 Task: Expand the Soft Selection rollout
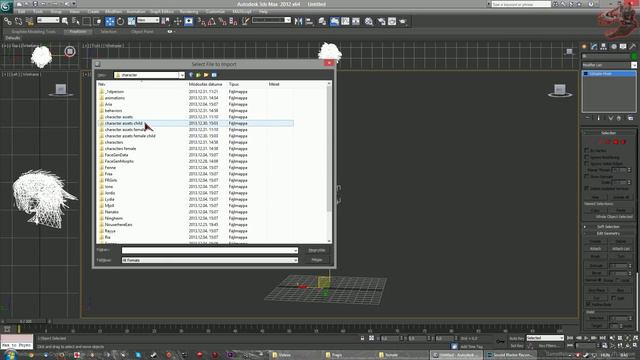[x=608, y=227]
